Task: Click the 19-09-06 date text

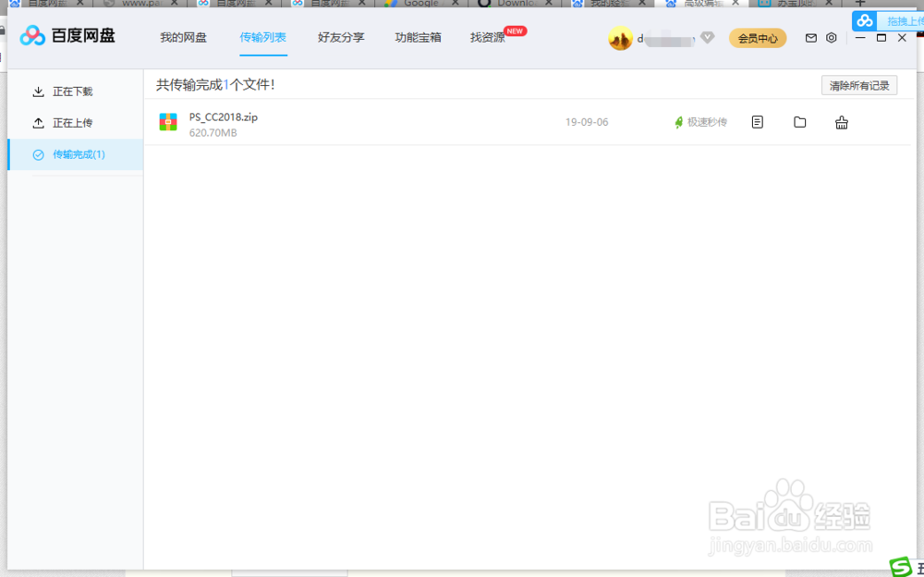Action: point(587,122)
